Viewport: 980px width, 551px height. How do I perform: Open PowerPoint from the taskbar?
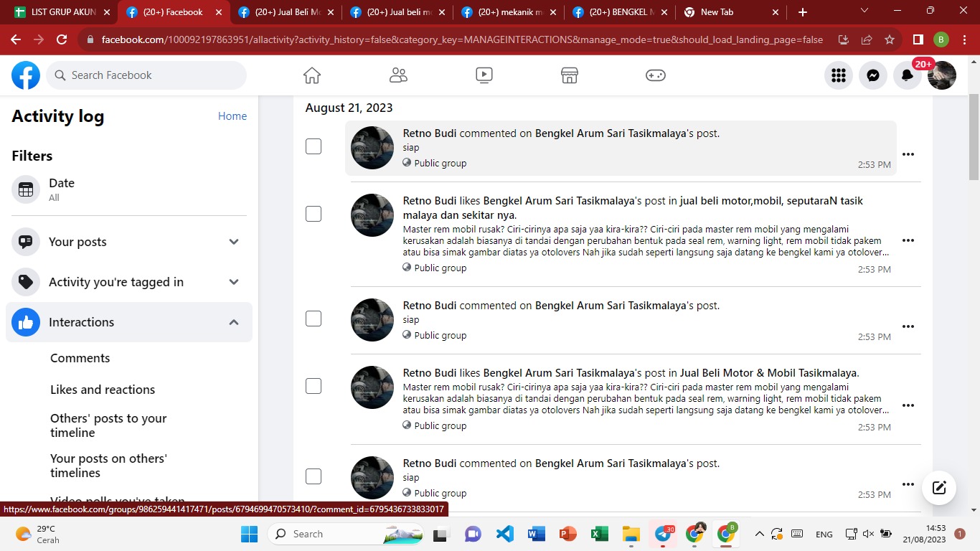[x=568, y=534]
